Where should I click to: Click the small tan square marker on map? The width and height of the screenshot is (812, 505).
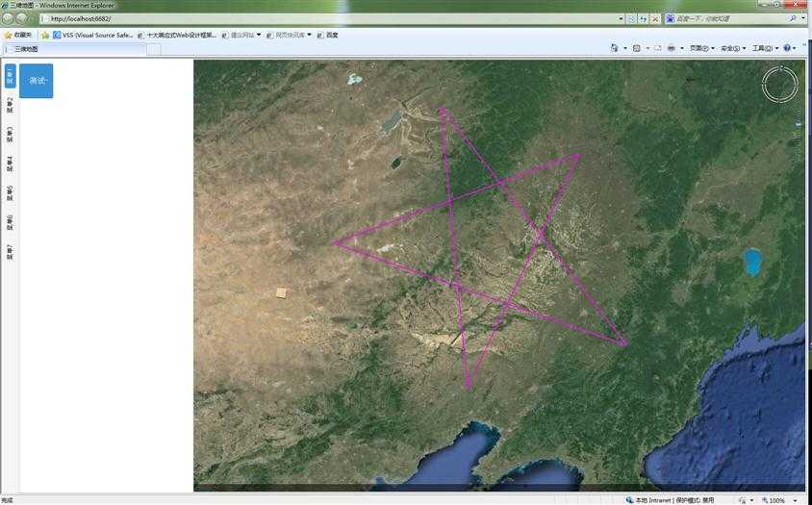pyautogui.click(x=281, y=293)
